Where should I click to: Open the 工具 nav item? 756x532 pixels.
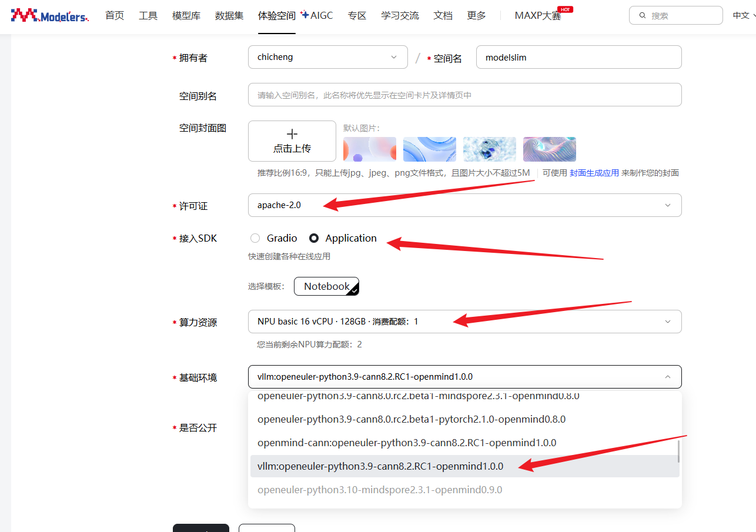tap(148, 15)
